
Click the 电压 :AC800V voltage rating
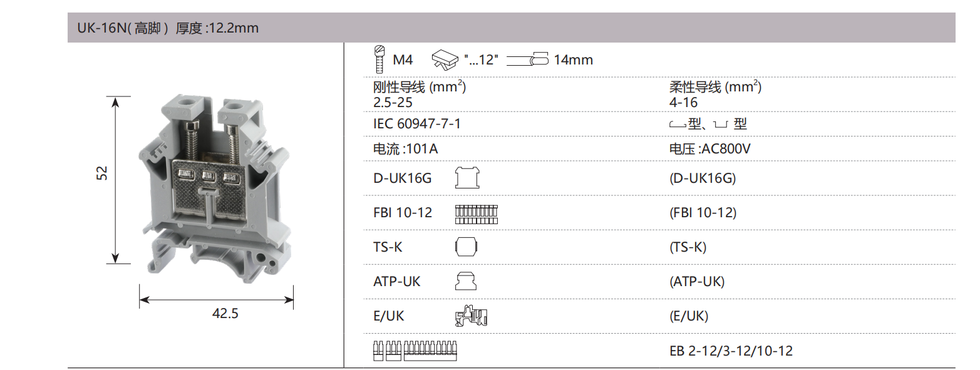[709, 150]
